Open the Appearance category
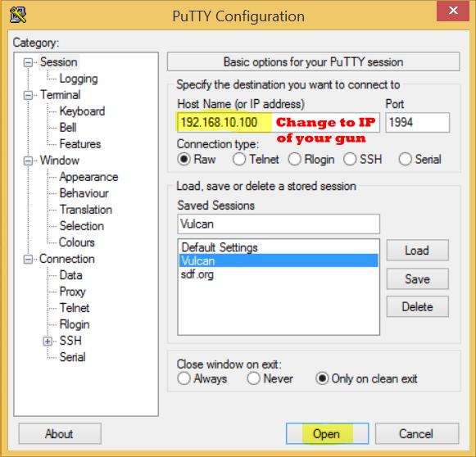 click(x=88, y=177)
